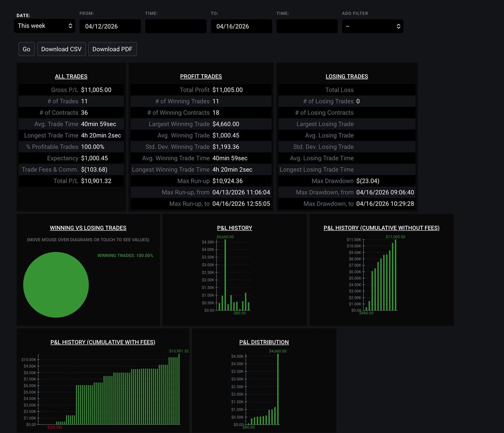Click the # of Contracts value 36
The height and width of the screenshot is (433, 504).
(x=84, y=113)
